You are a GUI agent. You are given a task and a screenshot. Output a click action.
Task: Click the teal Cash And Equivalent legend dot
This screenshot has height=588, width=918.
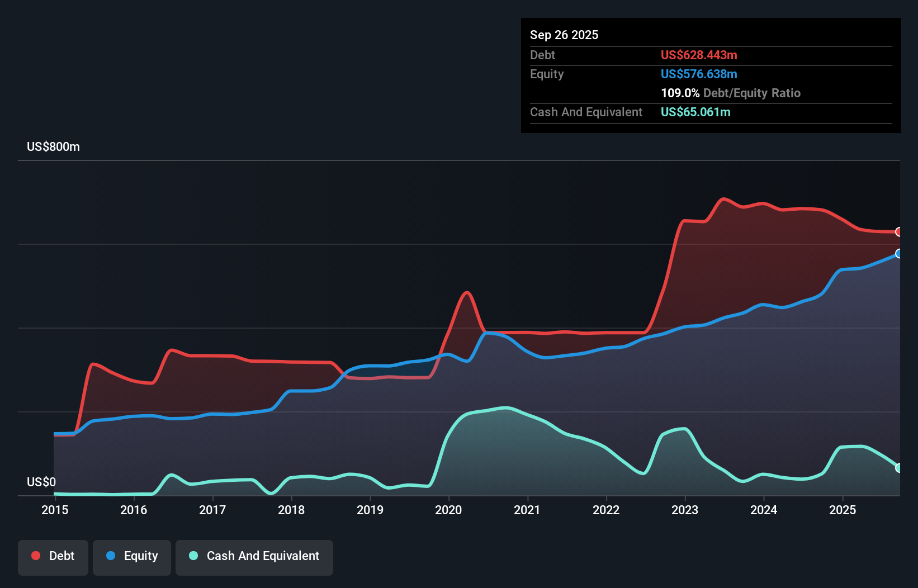[193, 556]
